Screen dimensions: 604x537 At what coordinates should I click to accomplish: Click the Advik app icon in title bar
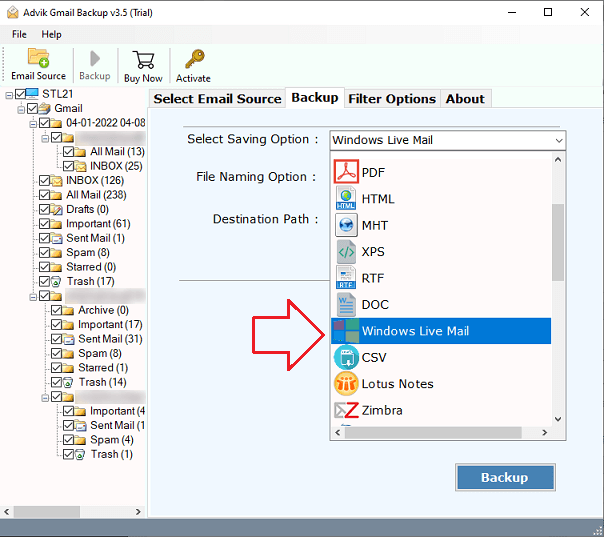pyautogui.click(x=13, y=12)
